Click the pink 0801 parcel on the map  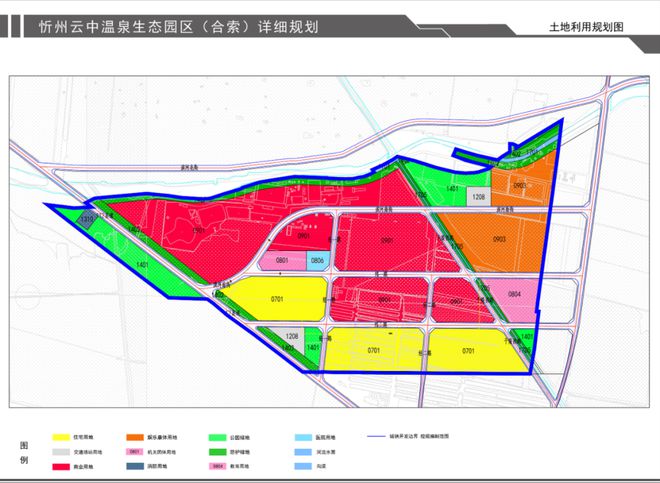[x=282, y=261]
